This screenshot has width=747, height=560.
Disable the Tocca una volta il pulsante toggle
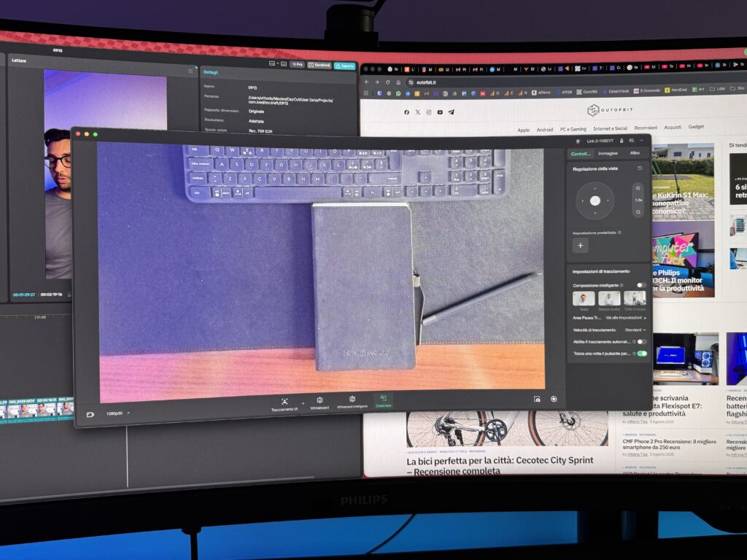coord(642,352)
